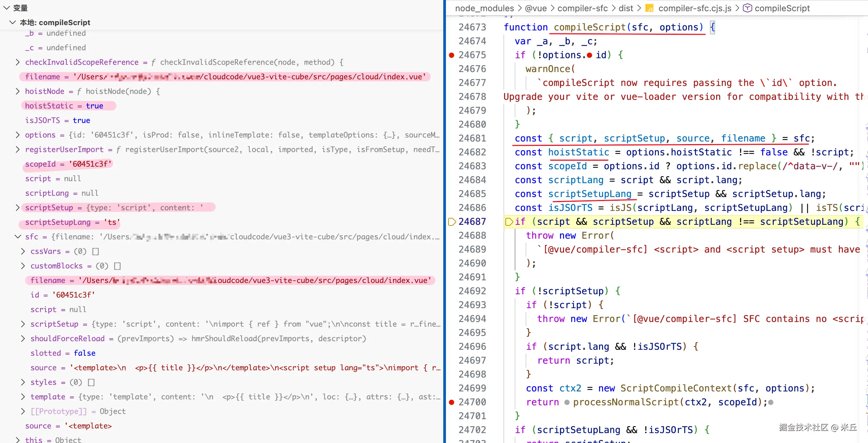
Task: Click compileScript symbol cube icon in breadcrumb
Action: (747, 8)
